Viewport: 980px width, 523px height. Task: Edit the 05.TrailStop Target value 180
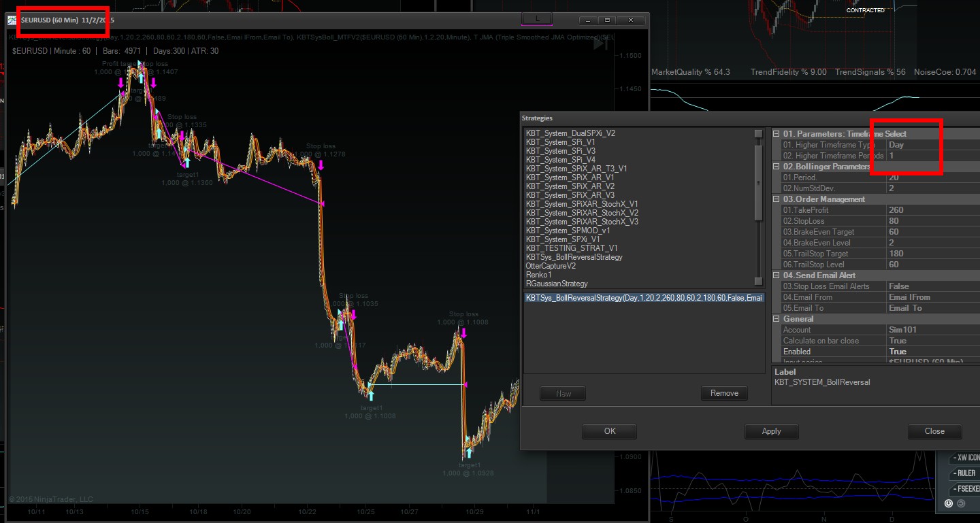click(932, 254)
